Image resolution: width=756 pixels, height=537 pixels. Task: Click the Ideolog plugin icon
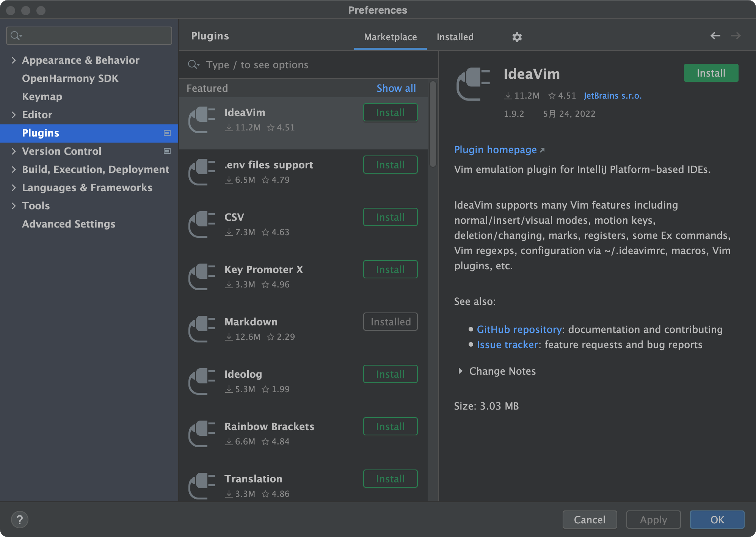[x=202, y=382]
